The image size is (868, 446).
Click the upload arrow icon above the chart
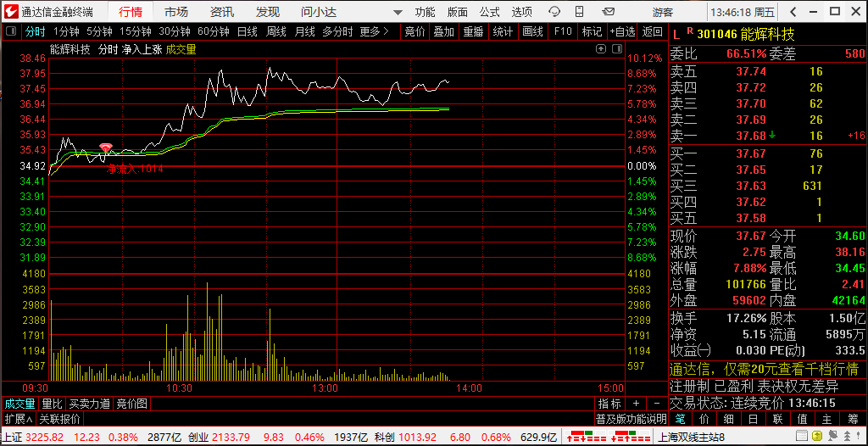coord(601,49)
